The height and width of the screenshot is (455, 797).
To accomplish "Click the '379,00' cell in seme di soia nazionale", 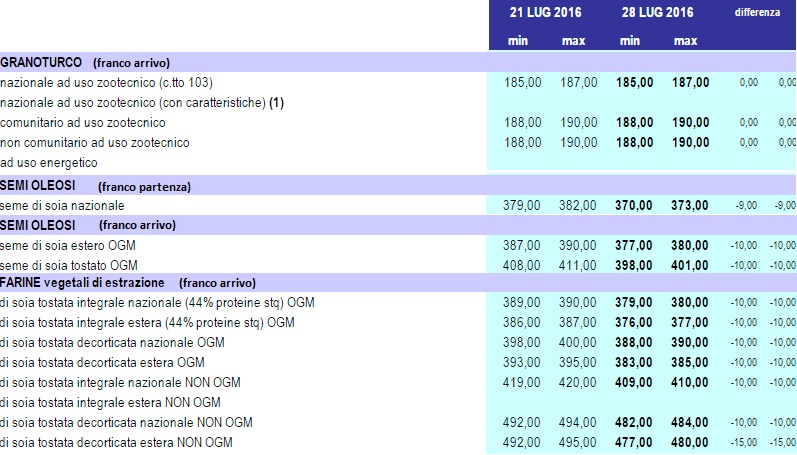I will [522, 205].
